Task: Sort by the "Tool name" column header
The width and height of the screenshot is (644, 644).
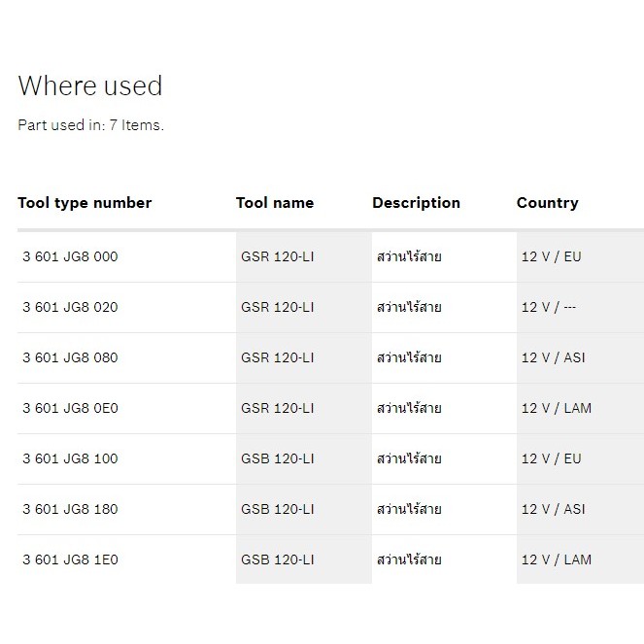Action: click(274, 203)
